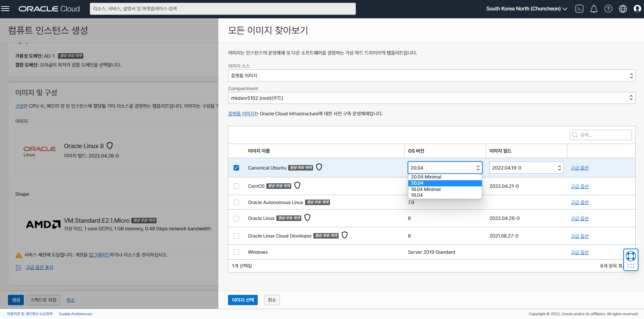Click the 플랫폼 이미지 hyperlink
The image size is (644, 319).
pos(241,114)
